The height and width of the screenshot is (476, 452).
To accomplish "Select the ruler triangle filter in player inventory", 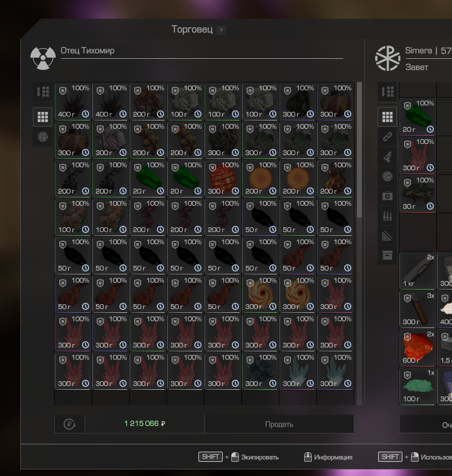I will (387, 235).
